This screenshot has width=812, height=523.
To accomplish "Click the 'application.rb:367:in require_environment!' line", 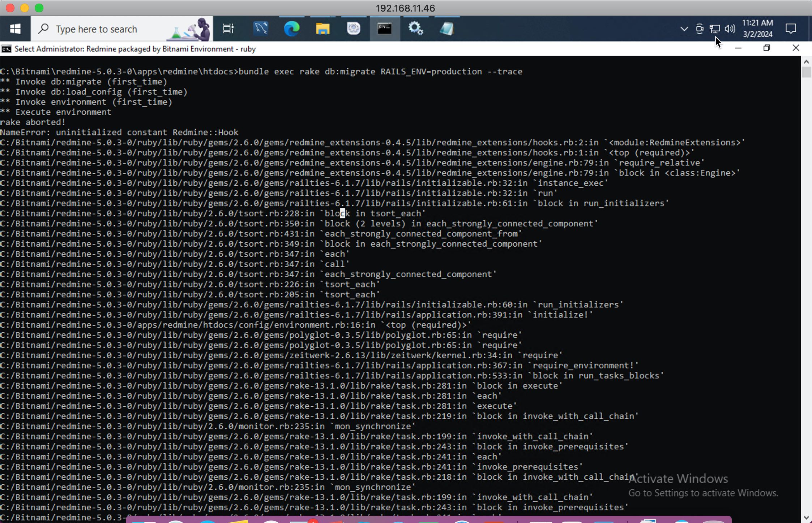I will [x=319, y=365].
